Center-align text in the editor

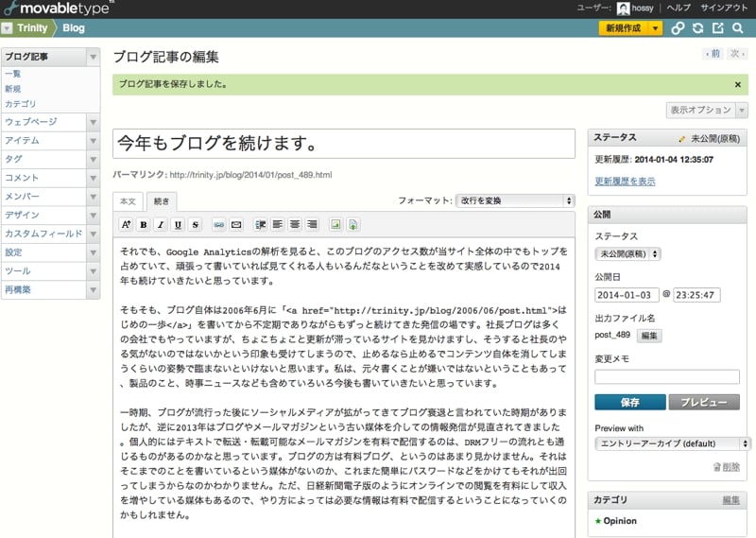pyautogui.click(x=296, y=225)
